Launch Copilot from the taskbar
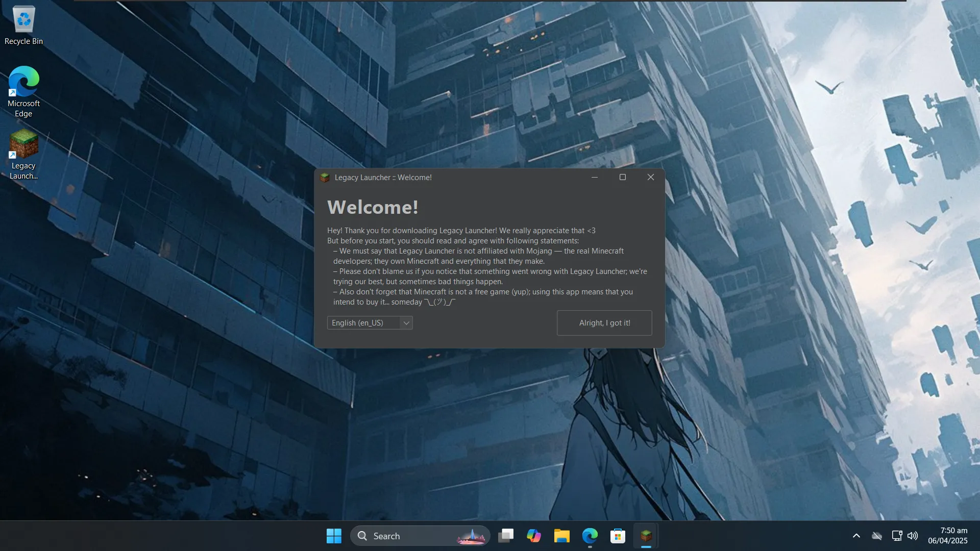 coord(534,536)
